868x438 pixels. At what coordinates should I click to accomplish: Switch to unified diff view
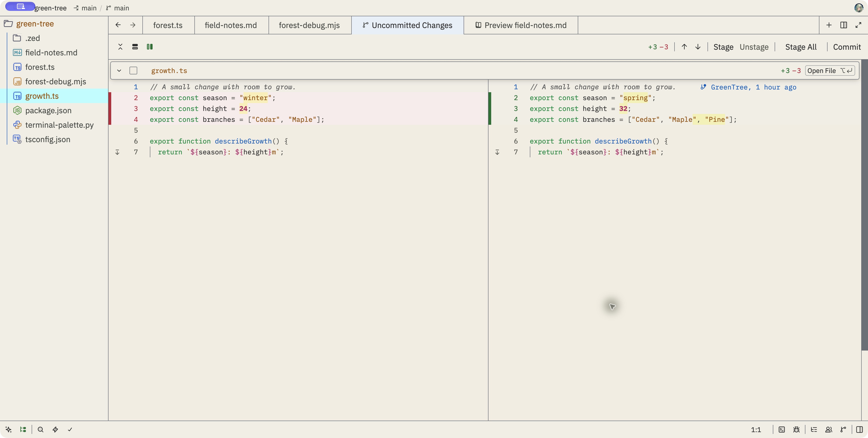pos(135,47)
